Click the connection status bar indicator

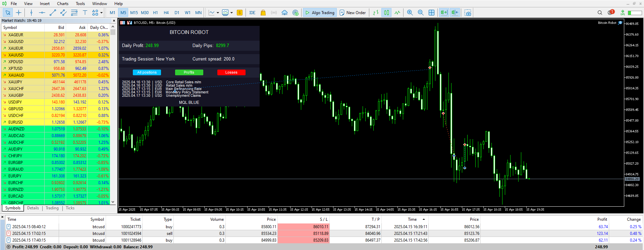click(x=635, y=13)
